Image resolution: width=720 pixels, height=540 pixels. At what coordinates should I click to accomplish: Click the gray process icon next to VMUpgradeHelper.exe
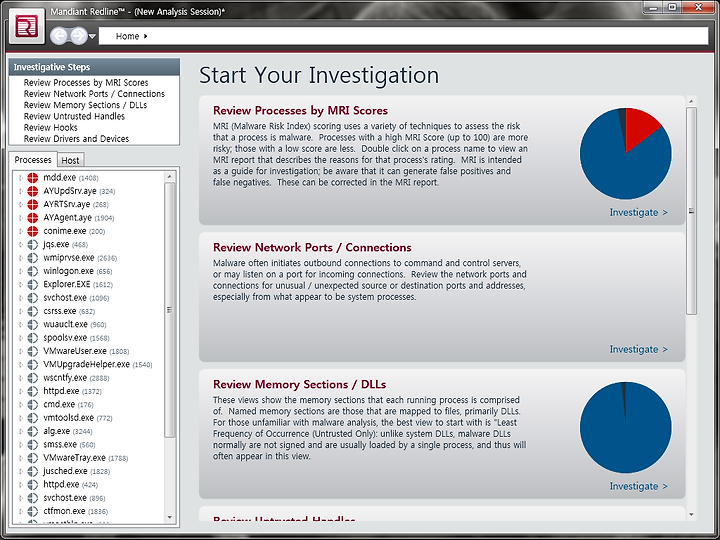(x=33, y=364)
